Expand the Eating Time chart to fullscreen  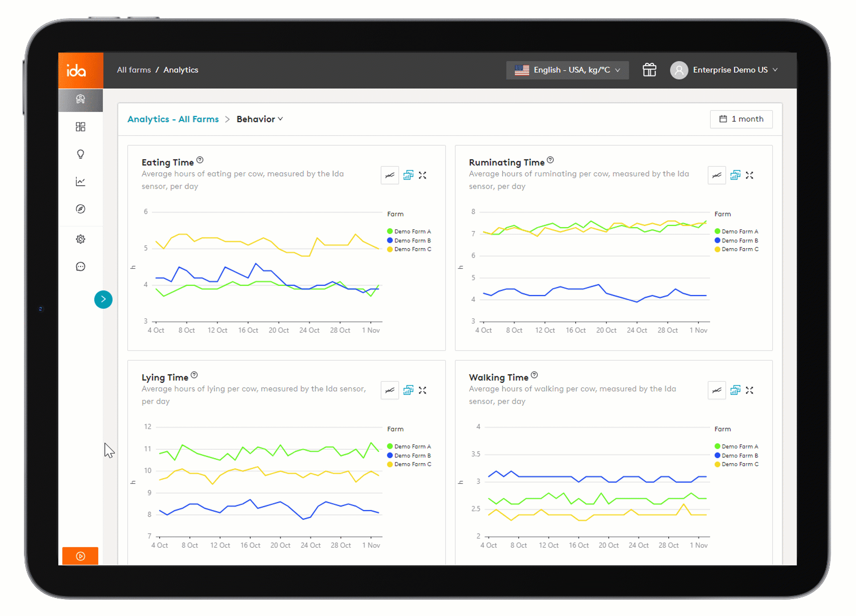point(422,175)
